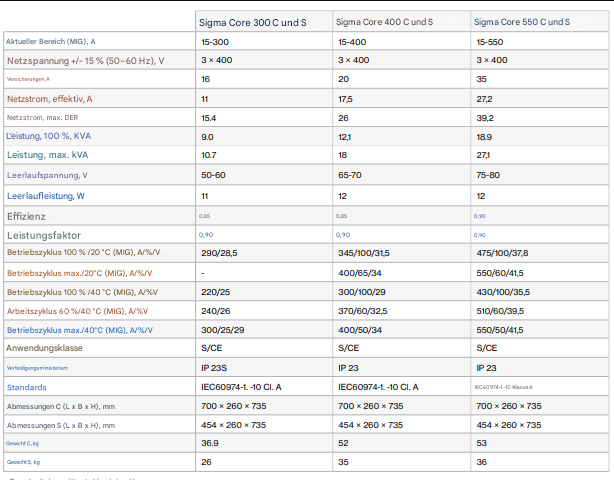Select the '75-80' open circuit voltage
Viewport: 614px width, 480px height.
[x=488, y=175]
